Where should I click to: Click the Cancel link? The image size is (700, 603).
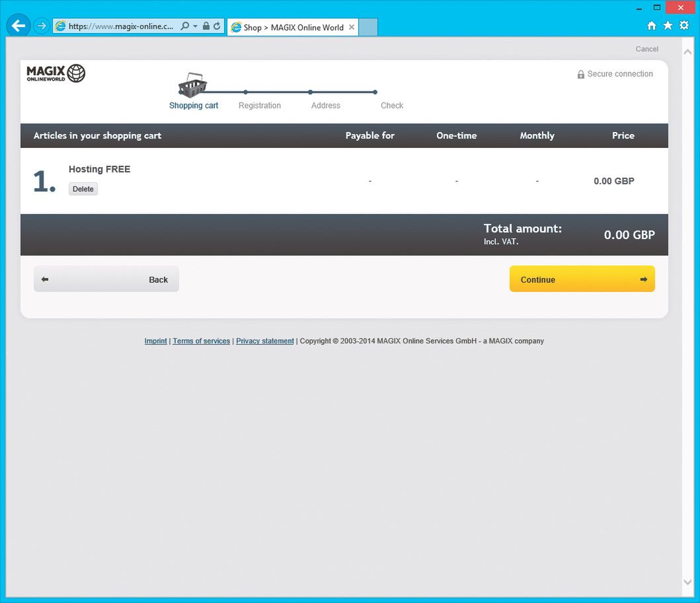(x=647, y=49)
